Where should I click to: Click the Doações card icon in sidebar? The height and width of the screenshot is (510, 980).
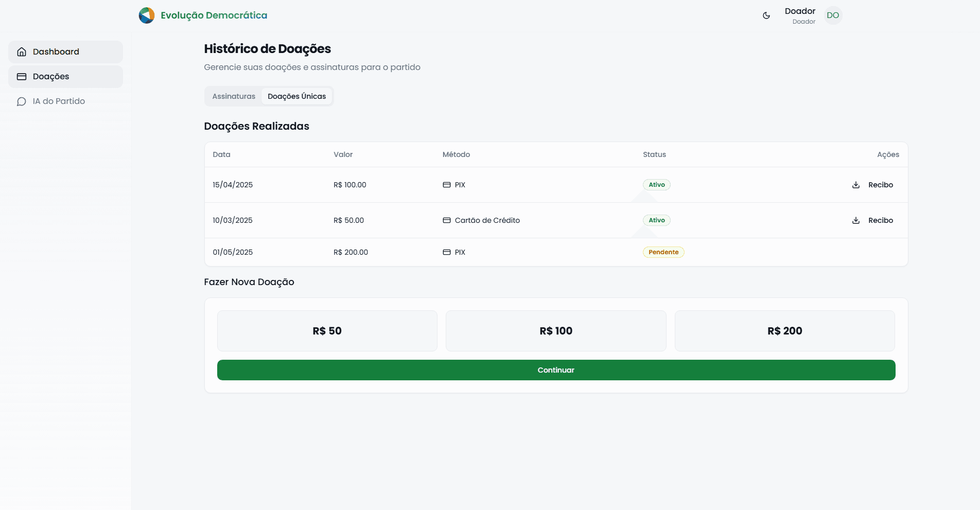(22, 77)
